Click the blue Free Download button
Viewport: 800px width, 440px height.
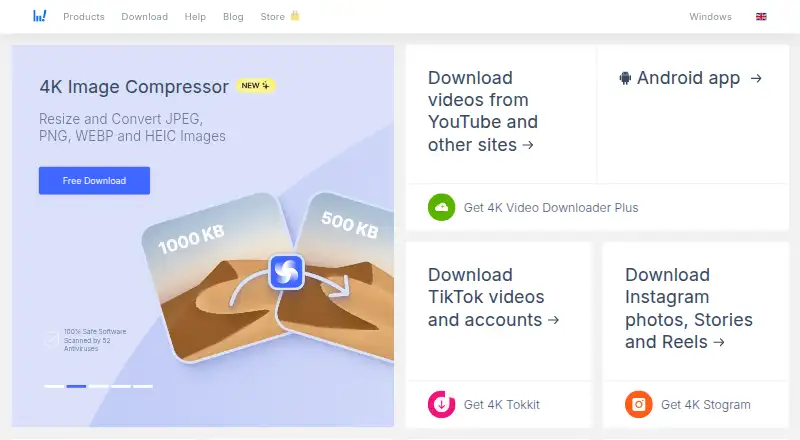pyautogui.click(x=94, y=181)
